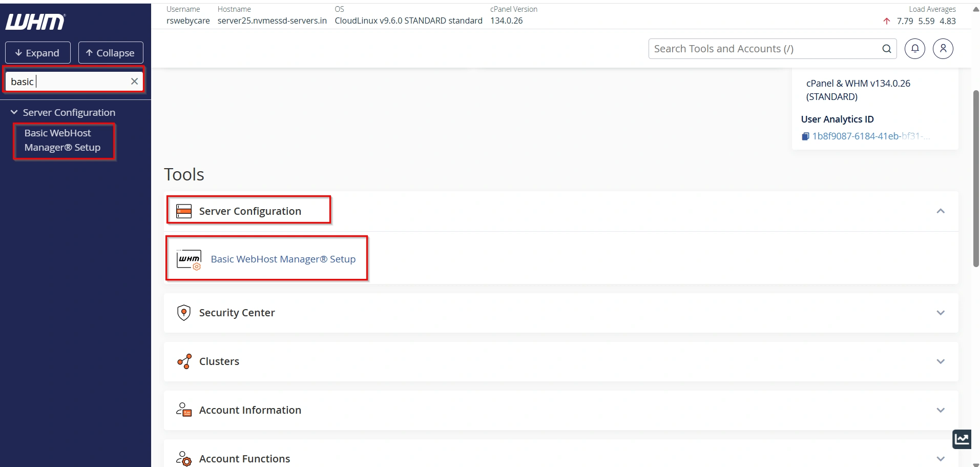The width and height of the screenshot is (980, 467).
Task: Click Basic WebHost Manager Setup WHM icon
Action: (x=189, y=259)
